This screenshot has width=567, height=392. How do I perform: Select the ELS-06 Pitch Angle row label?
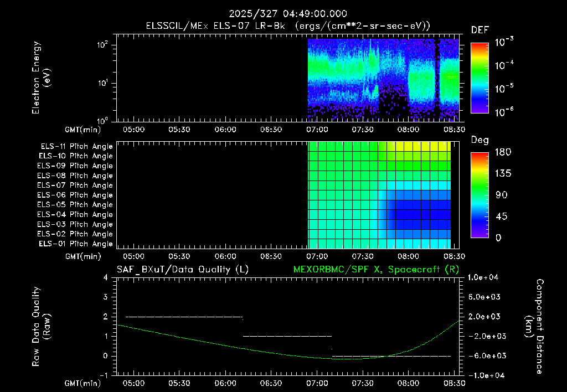tap(75, 195)
